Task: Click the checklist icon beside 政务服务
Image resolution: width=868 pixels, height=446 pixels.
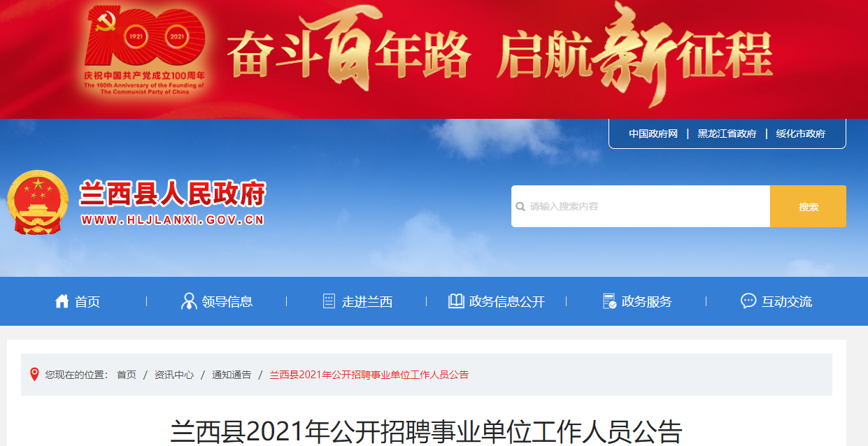Action: click(x=609, y=301)
